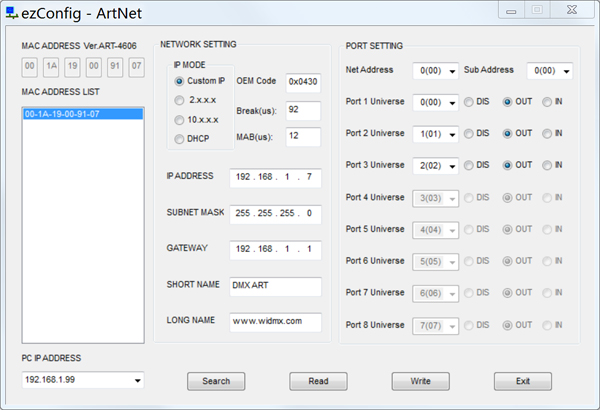The image size is (600, 410).
Task: Click the IP ADDRESS input field
Action: (x=276, y=178)
